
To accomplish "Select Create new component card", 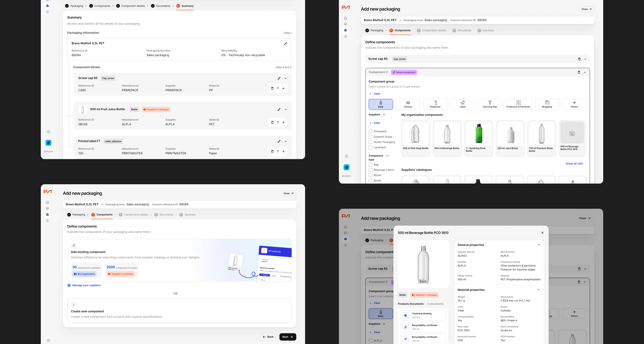I will click(x=179, y=311).
